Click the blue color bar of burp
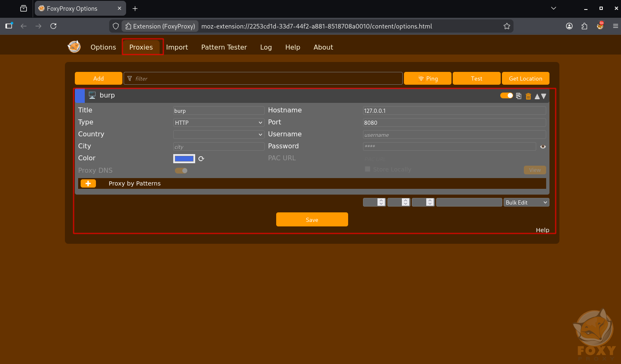This screenshot has height=364, width=621. tap(80, 95)
